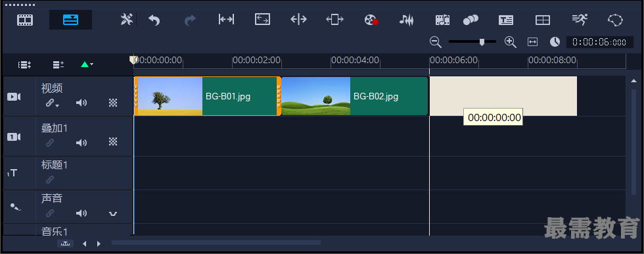Screen dimensions: 644x254
Task: Toggle 叠加1 track transparency checkerboard
Action: (113, 141)
